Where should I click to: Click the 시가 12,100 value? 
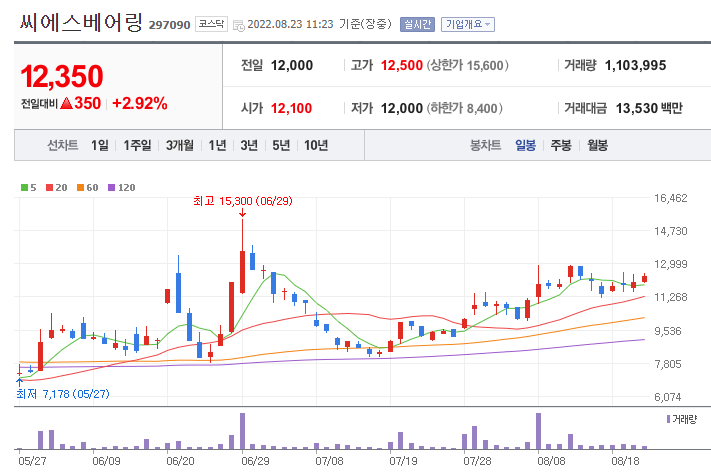pyautogui.click(x=291, y=108)
